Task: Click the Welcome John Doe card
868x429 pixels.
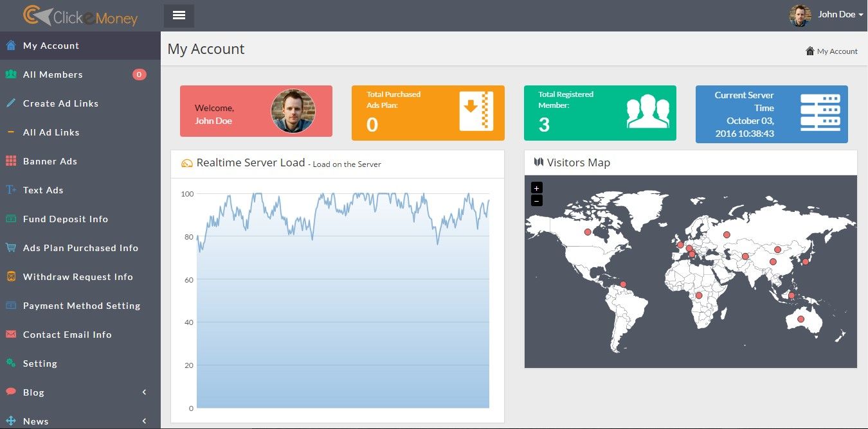Action: click(x=256, y=111)
